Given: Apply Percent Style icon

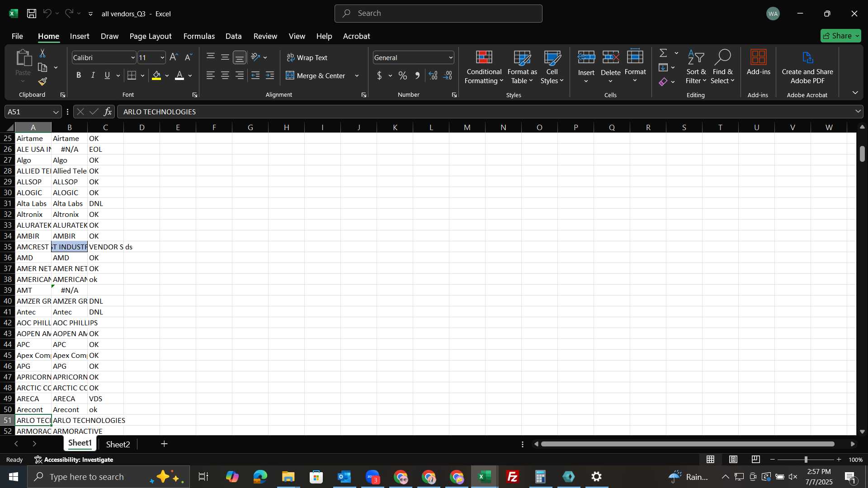Looking at the screenshot, I should click(x=403, y=75).
